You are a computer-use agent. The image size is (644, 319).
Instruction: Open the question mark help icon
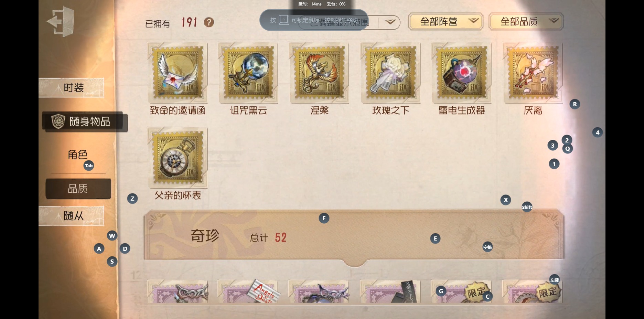tap(209, 22)
